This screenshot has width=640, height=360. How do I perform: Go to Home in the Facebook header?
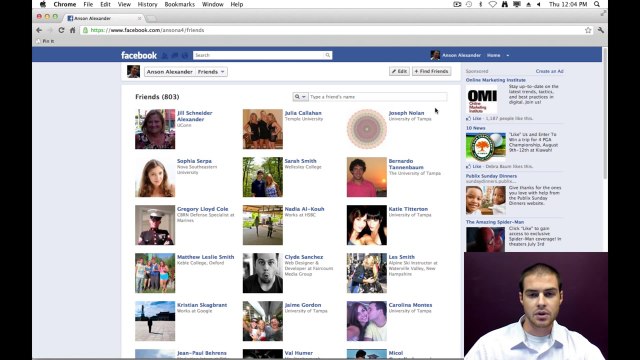[493, 55]
